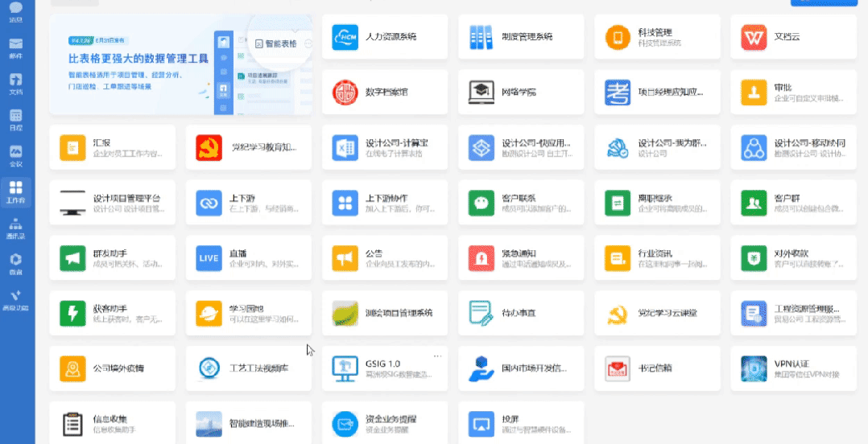Open 日程 calendar in the sidebar

pyautogui.click(x=16, y=119)
